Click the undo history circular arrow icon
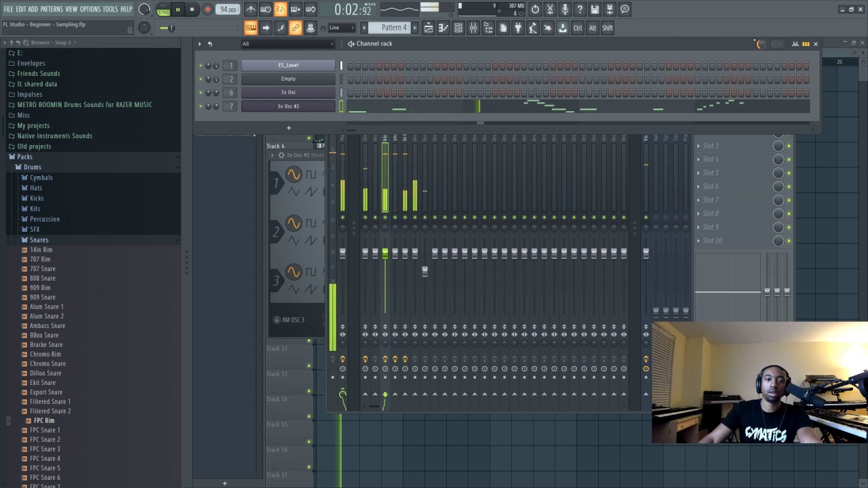This screenshot has height=488, width=868. (535, 9)
